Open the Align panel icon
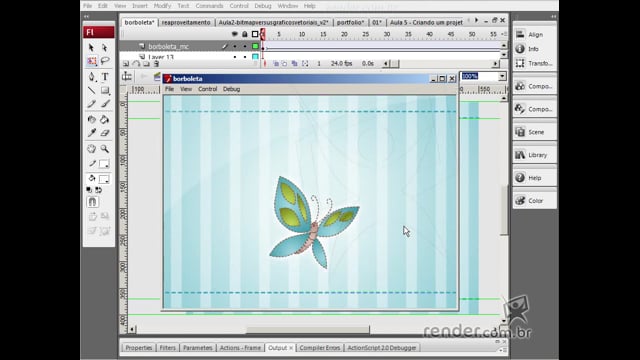Viewport: 640px width, 360px height. click(x=520, y=34)
